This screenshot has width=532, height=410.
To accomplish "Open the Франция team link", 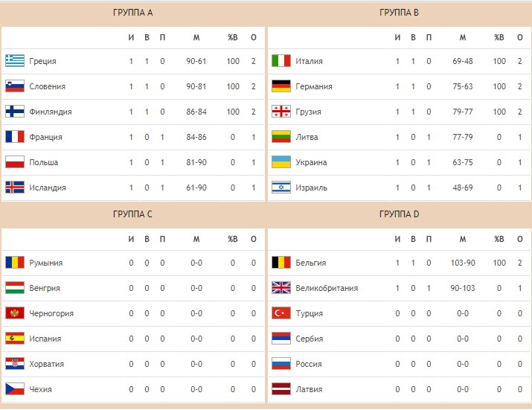I will [x=46, y=137].
